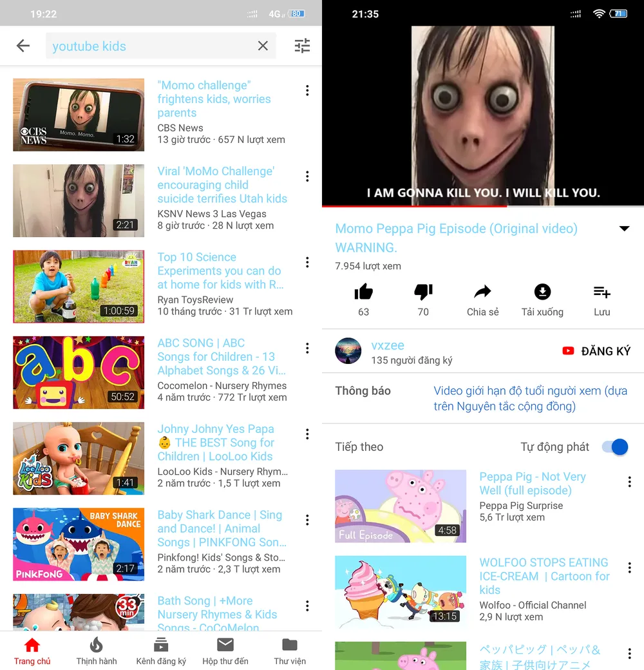
Task: Subscribe using the ĐĂNG KÝ button
Action: (596, 351)
